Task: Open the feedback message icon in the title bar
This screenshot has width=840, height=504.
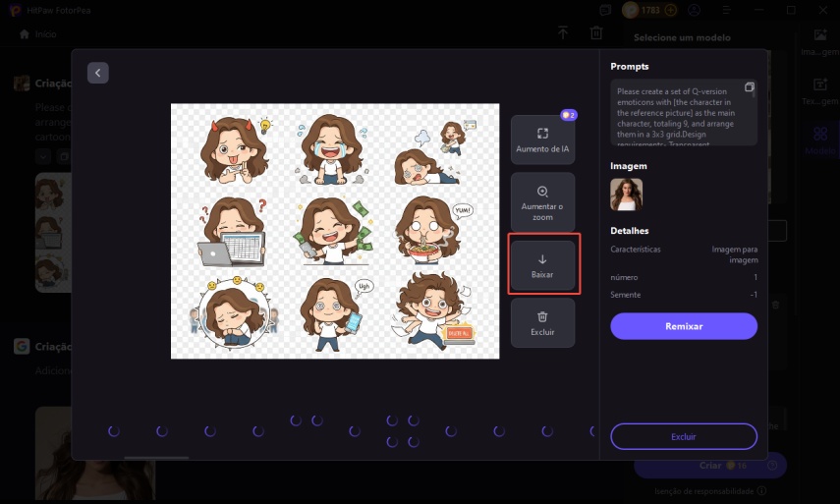Action: 603,10
